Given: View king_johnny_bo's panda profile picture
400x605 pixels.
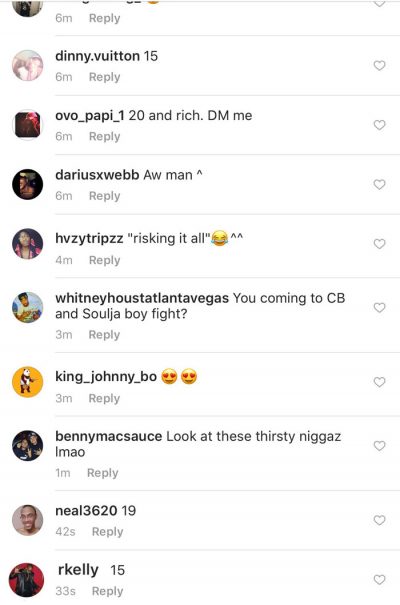Looking at the screenshot, I should (x=27, y=382).
